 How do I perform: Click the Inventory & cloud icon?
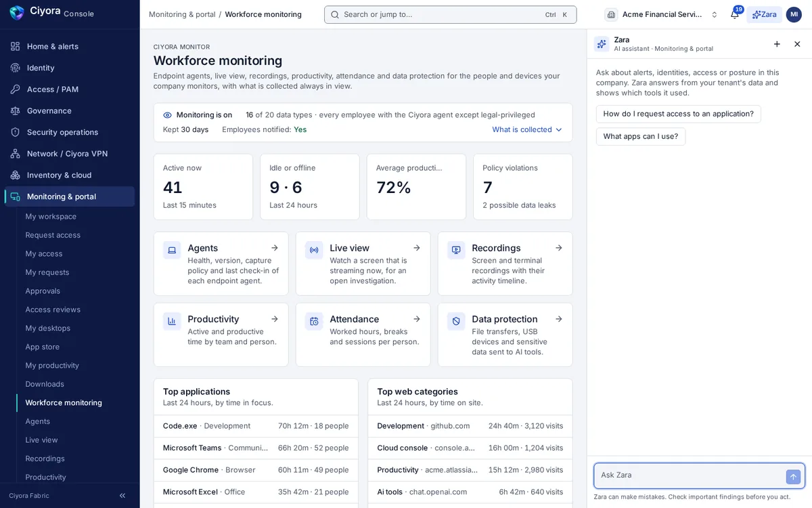click(15, 175)
